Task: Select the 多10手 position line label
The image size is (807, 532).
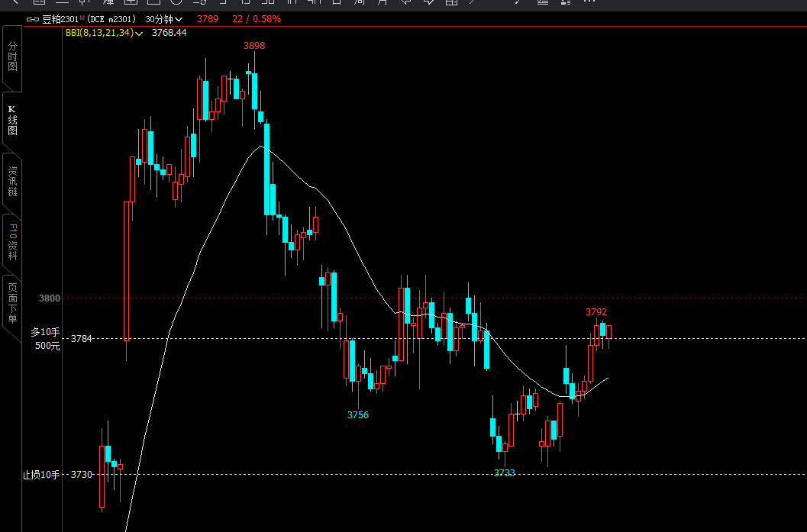Action: click(x=45, y=332)
